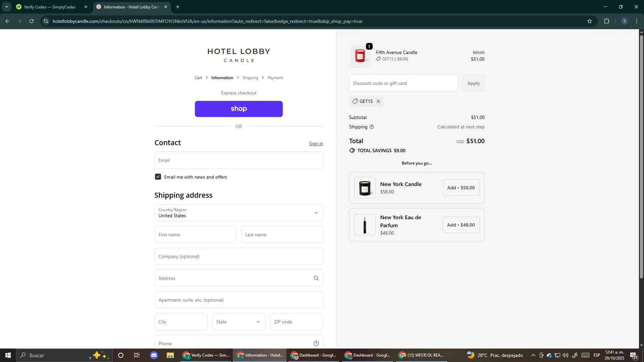Close the Information - Hotel Lobby tab
Viewport: 644px width, 362px height.
[x=166, y=7]
